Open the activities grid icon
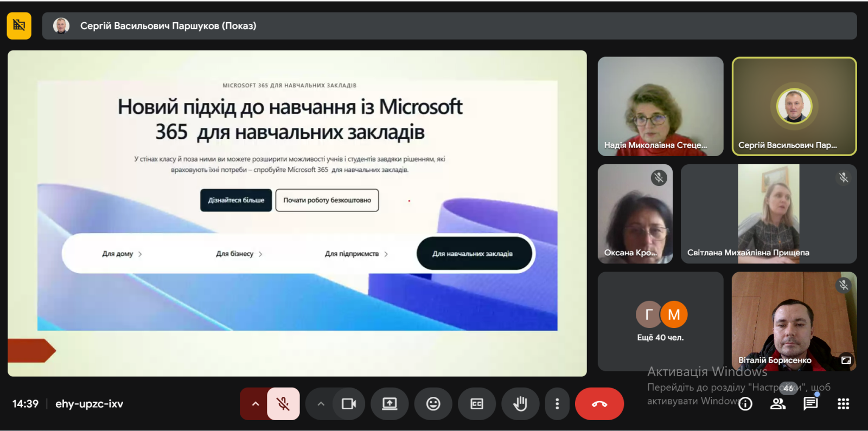The image size is (868, 431). [x=843, y=404]
